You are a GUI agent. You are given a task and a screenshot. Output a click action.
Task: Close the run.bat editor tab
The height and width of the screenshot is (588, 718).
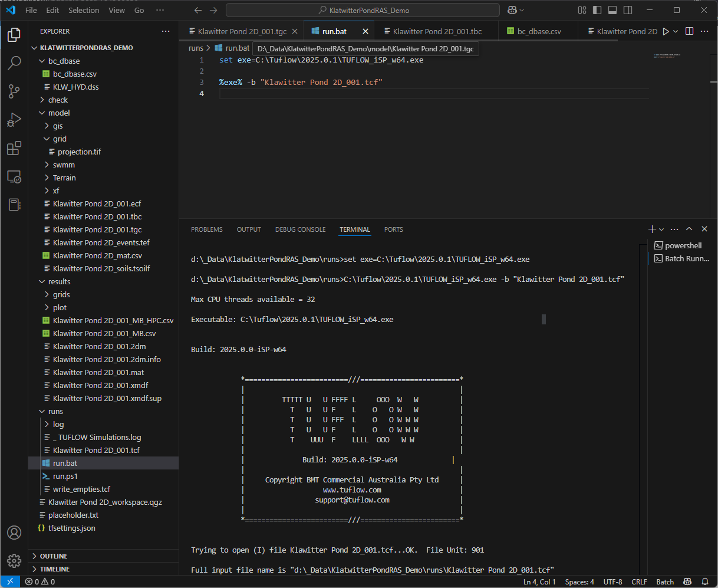(365, 31)
